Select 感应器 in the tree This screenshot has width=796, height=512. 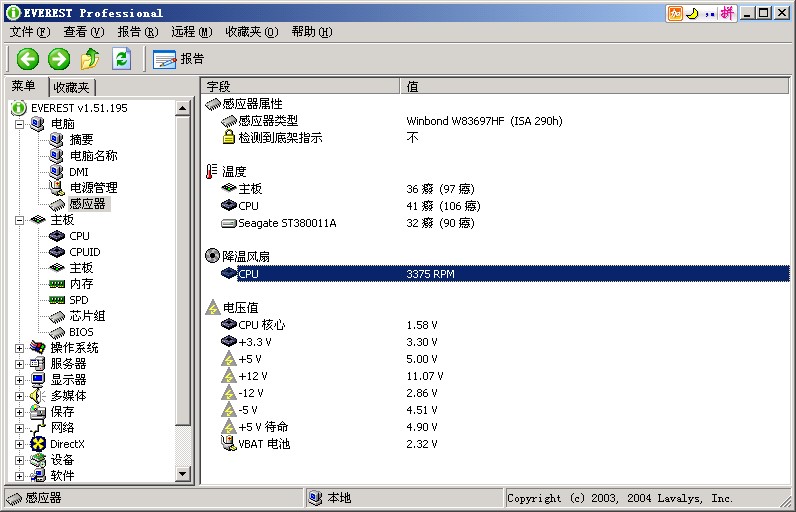click(87, 204)
